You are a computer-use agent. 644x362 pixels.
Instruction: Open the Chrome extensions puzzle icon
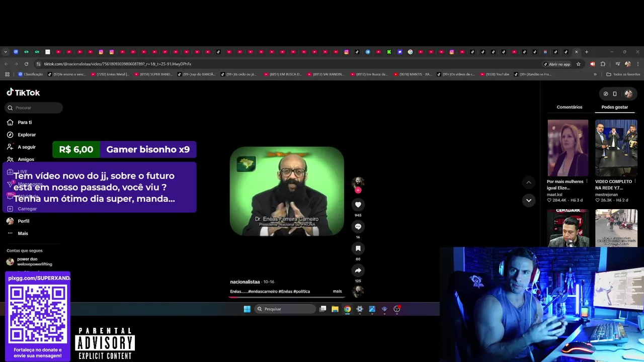pos(603,64)
